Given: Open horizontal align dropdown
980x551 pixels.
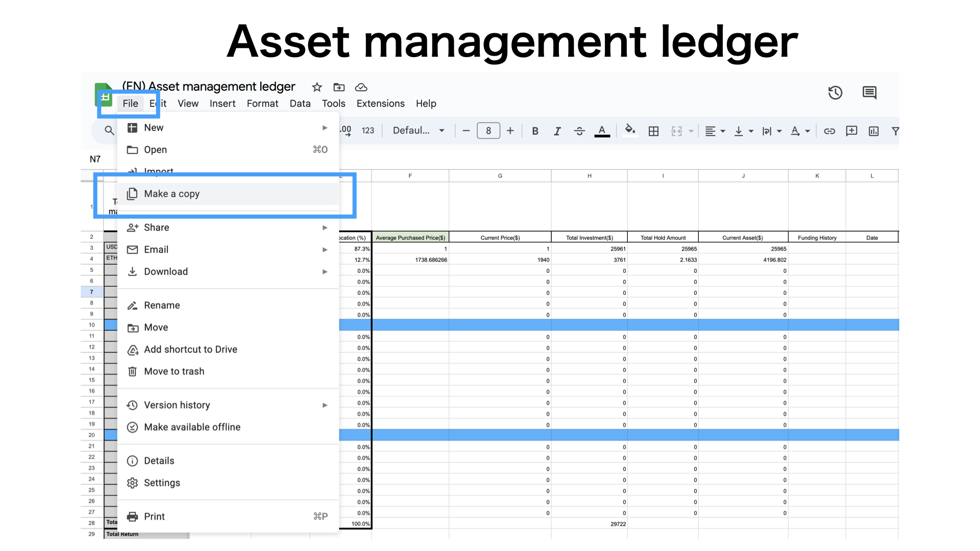Looking at the screenshot, I should (x=715, y=131).
